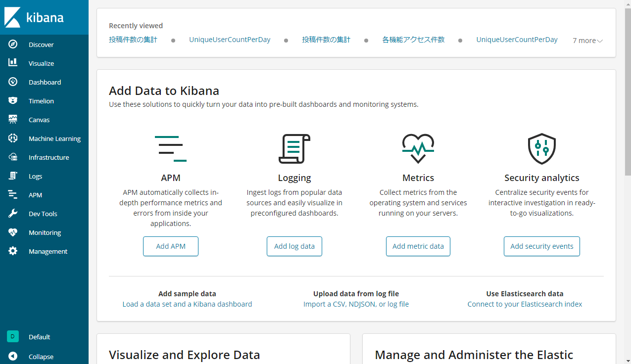The height and width of the screenshot is (364, 631).
Task: Click the Add security events button
Action: coord(541,246)
